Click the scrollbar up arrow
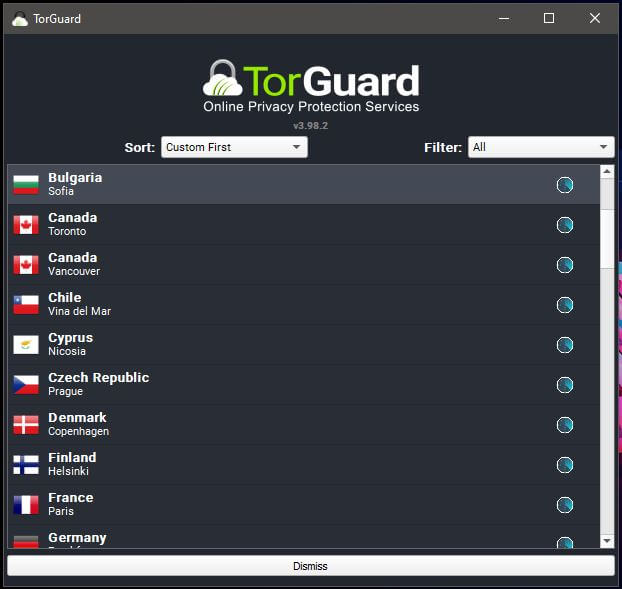Viewport: 622px width, 589px height. click(607, 171)
